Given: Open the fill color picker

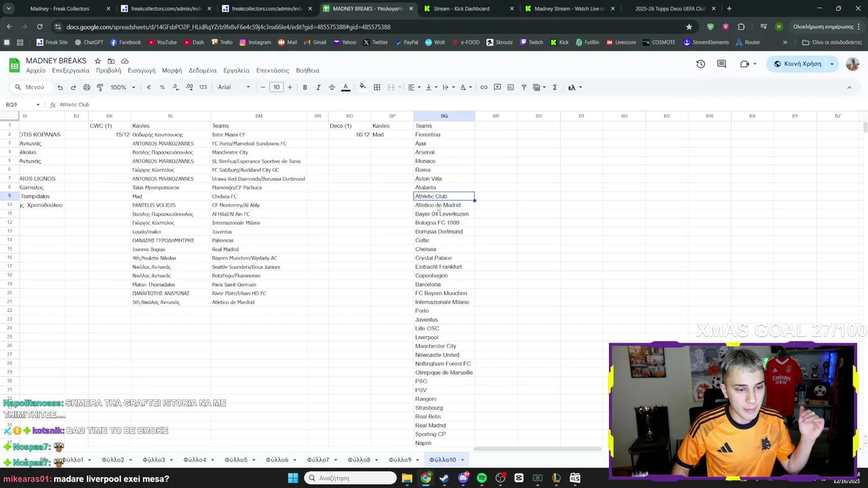Looking at the screenshot, I should point(363,87).
